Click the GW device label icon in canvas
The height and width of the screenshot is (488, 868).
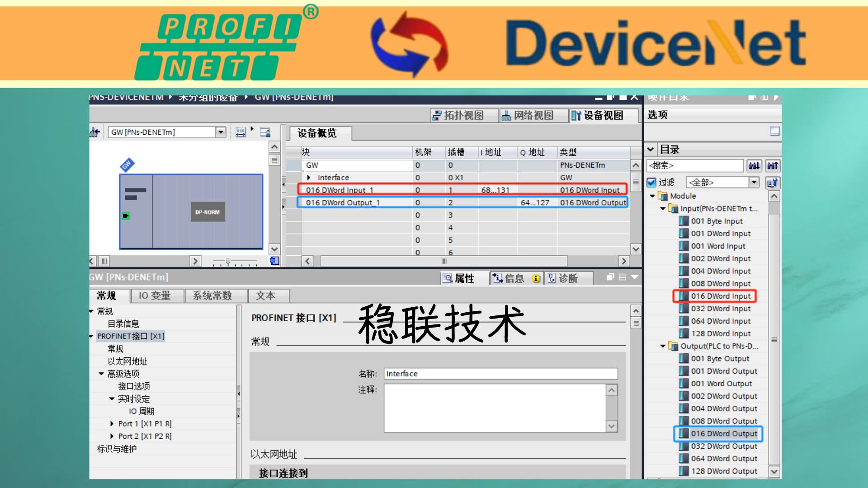(x=127, y=165)
